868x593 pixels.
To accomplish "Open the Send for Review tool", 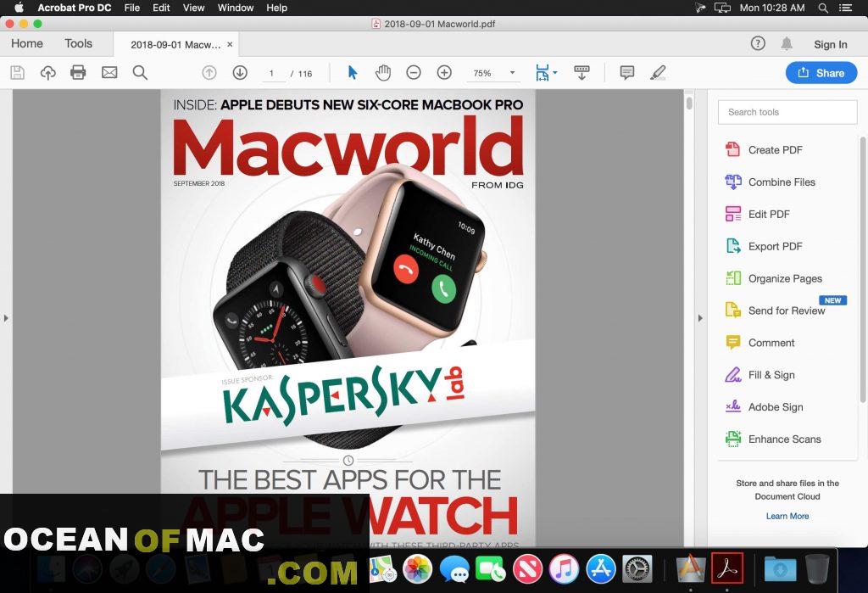I will (x=775, y=310).
